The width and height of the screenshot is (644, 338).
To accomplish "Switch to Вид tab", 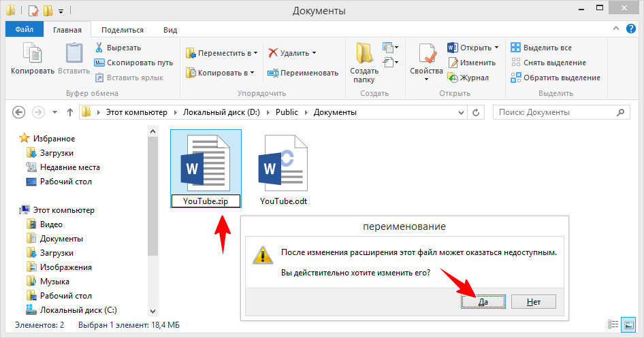I will click(170, 30).
